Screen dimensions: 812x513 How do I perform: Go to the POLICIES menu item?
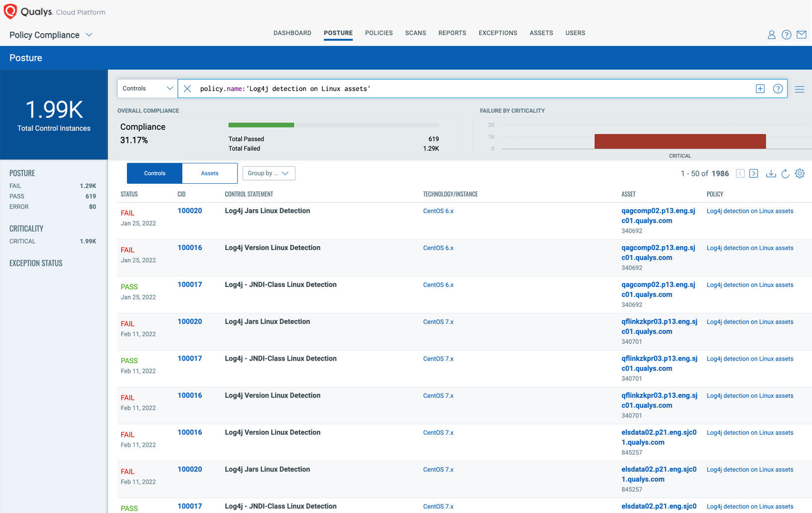[379, 33]
